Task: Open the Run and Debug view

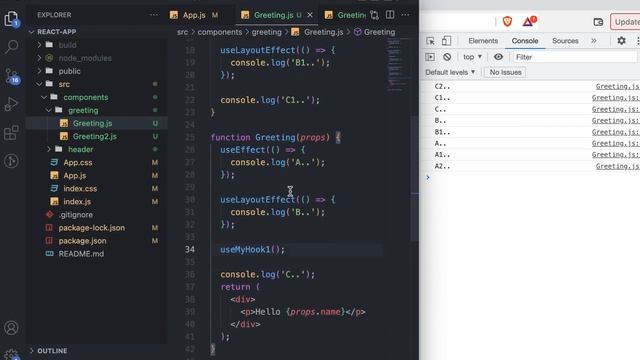Action: pyautogui.click(x=11, y=104)
